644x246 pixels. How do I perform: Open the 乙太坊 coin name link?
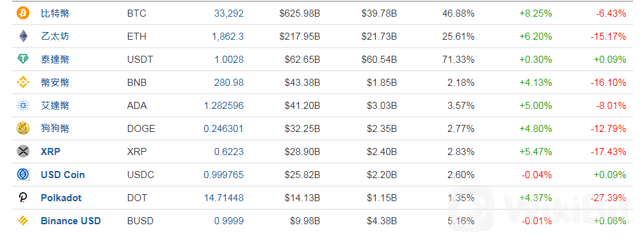[55, 37]
